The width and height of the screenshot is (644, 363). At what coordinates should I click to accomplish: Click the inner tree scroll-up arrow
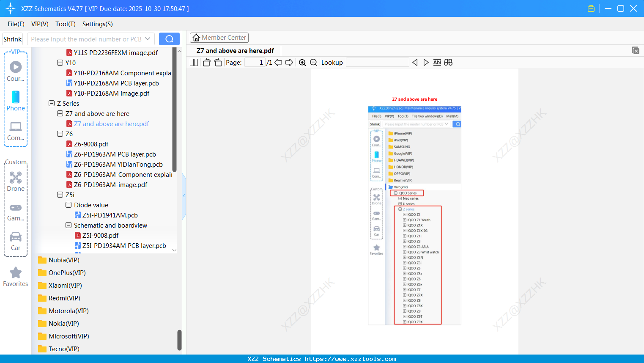tap(179, 51)
